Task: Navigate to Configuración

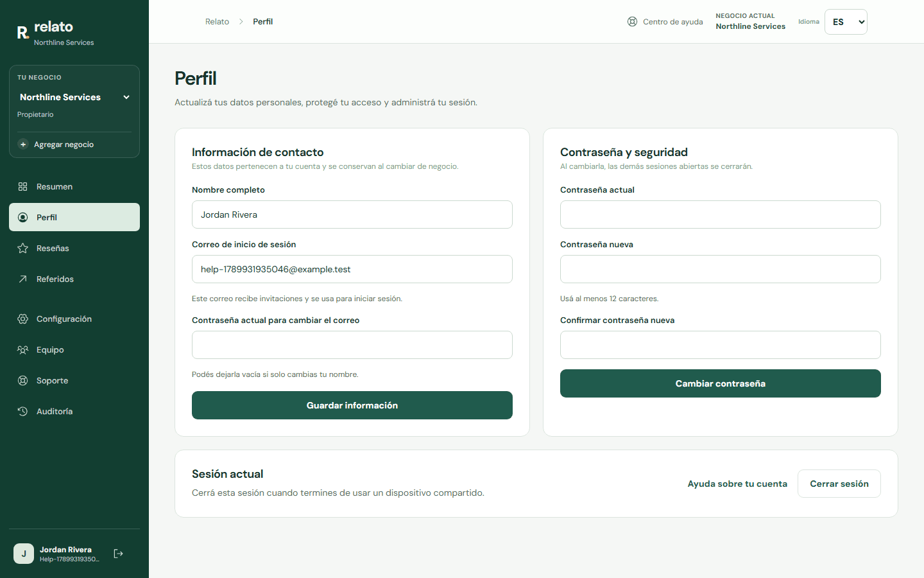Action: pyautogui.click(x=74, y=319)
